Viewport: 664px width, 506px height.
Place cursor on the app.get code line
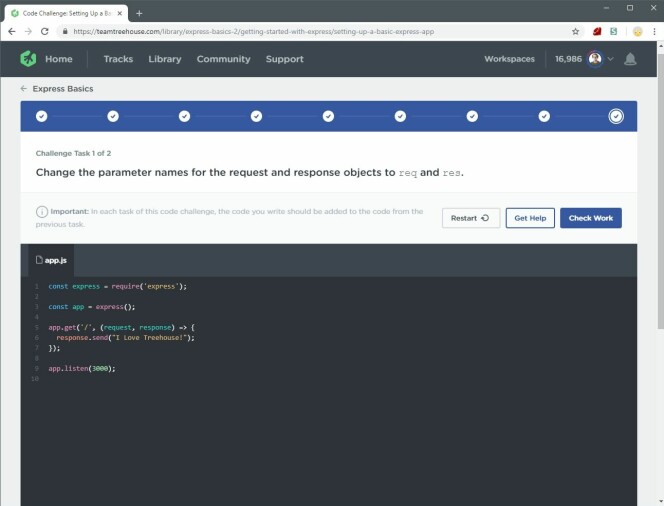pos(121,327)
